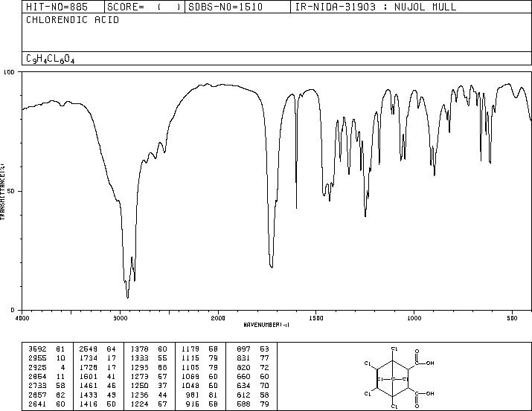Click the carbonyl absorption dip near 1730

coord(272,267)
